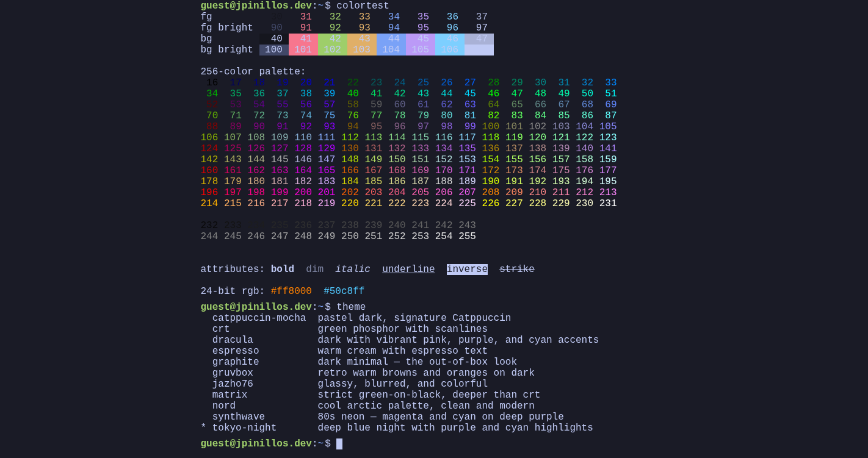Click the 'gruvbox' theme name
The width and height of the screenshot is (868, 458).
[x=233, y=373]
